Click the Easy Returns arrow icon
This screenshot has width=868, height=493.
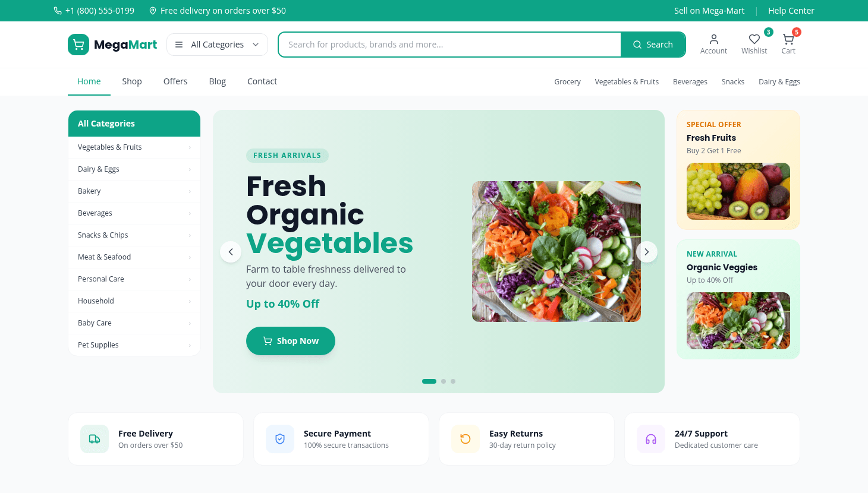point(466,439)
